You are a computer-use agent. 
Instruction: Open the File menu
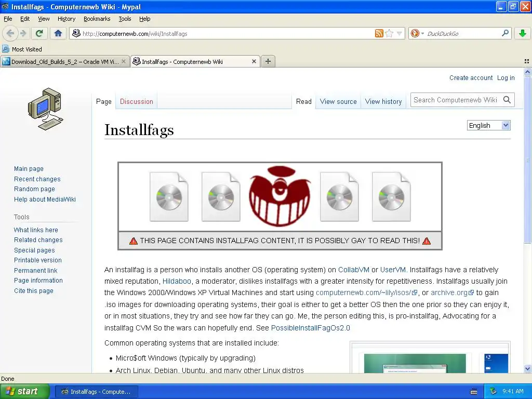coord(8,19)
